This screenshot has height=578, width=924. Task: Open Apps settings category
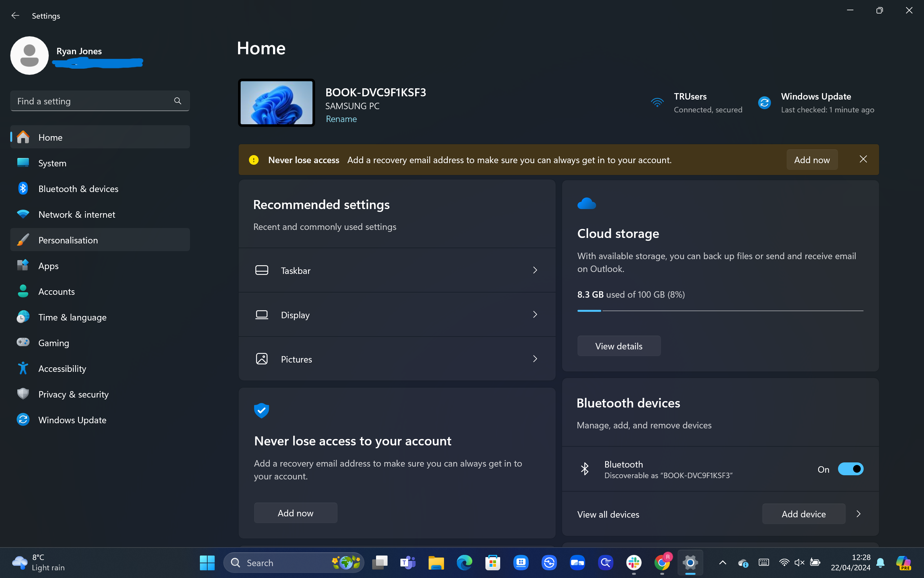click(x=100, y=266)
